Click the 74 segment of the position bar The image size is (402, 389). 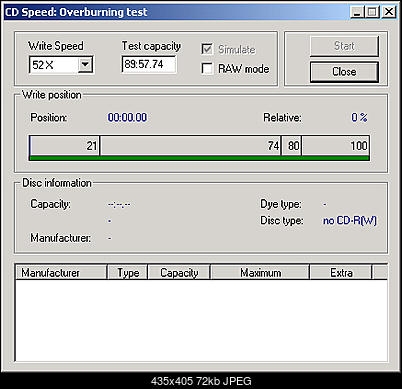coord(191,146)
